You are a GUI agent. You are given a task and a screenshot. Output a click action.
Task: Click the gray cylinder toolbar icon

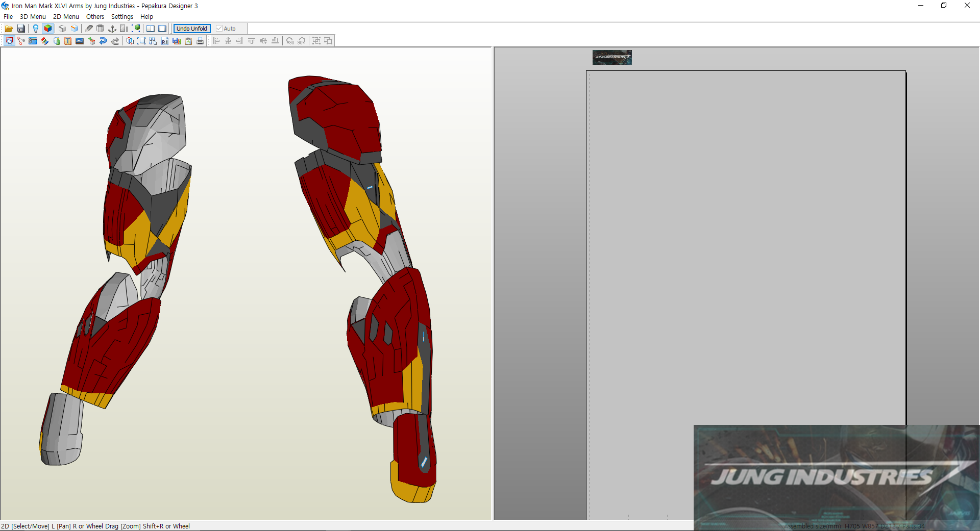pyautogui.click(x=101, y=29)
